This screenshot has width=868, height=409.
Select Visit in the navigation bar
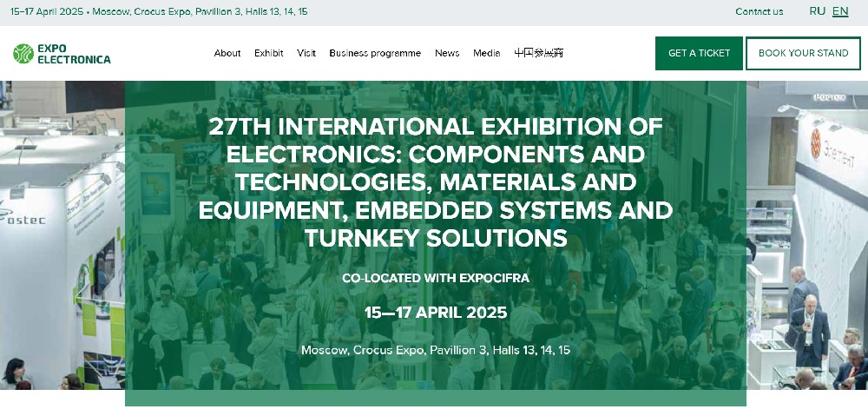(x=306, y=53)
